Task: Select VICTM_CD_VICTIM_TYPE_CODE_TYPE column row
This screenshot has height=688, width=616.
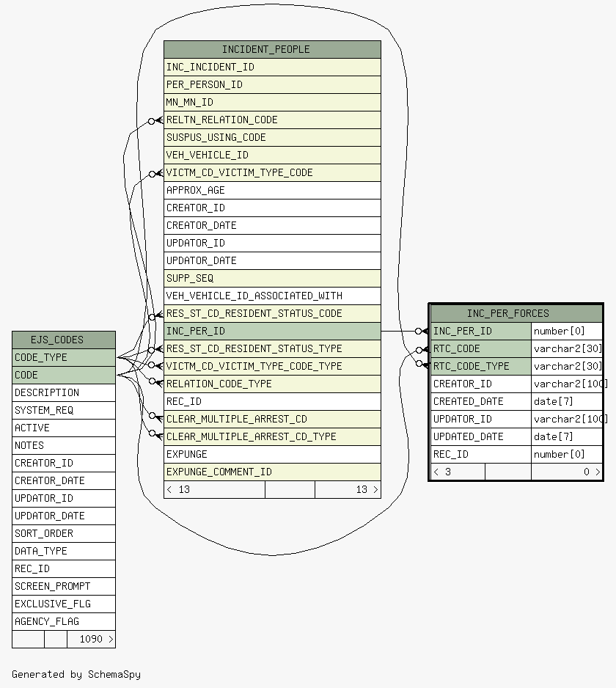Action: [x=272, y=367]
